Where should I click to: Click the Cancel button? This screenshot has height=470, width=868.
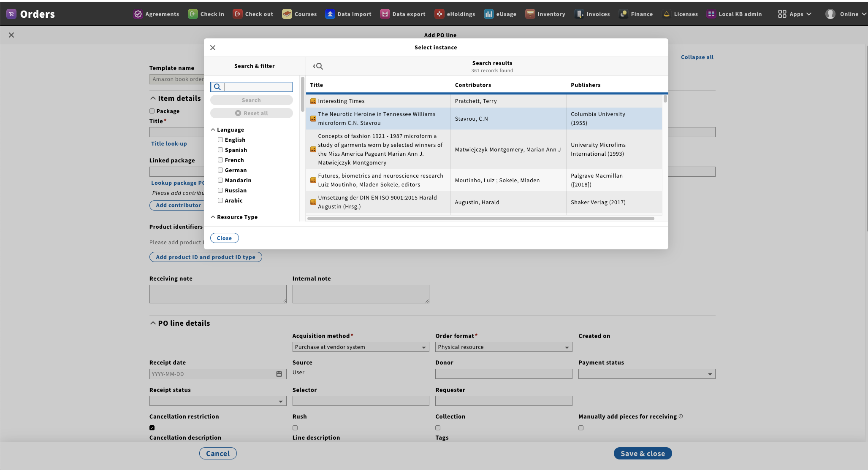coord(218,454)
